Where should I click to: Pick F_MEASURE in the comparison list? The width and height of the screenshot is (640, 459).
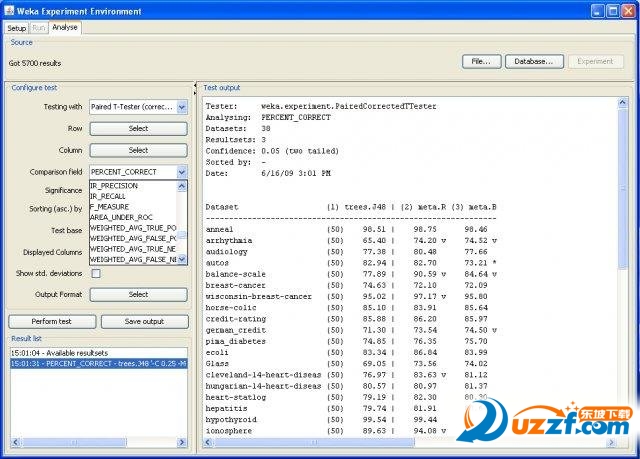click(133, 207)
